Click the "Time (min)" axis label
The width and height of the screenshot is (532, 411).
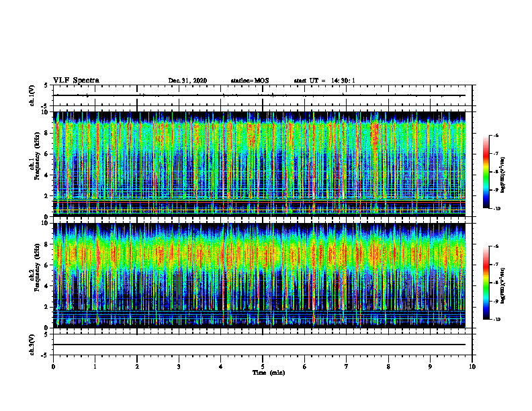point(269,373)
